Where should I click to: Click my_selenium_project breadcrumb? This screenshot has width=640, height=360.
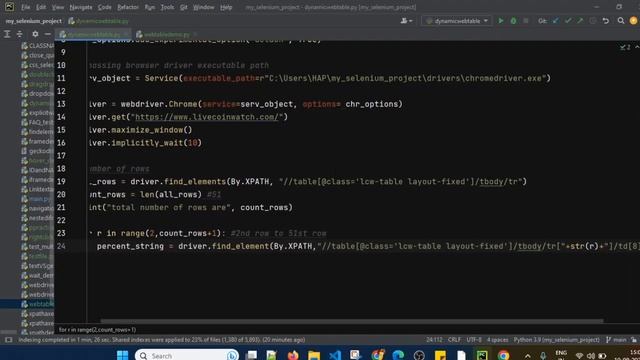[x=33, y=21]
